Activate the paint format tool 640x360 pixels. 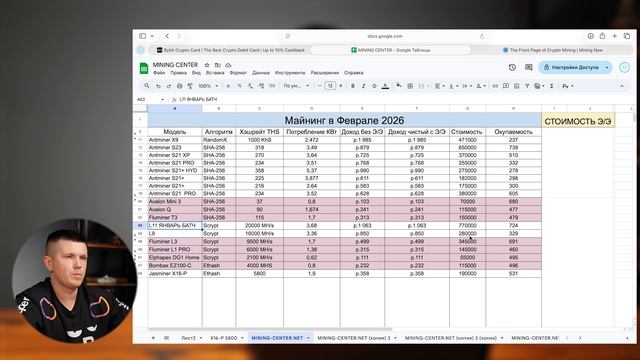tap(190, 86)
